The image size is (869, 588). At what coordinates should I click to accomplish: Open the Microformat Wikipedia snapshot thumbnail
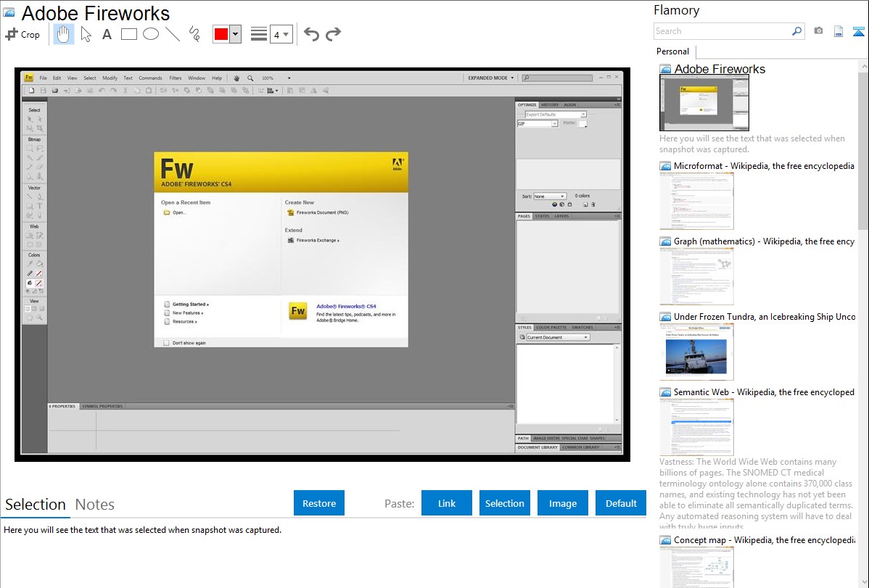(x=696, y=201)
